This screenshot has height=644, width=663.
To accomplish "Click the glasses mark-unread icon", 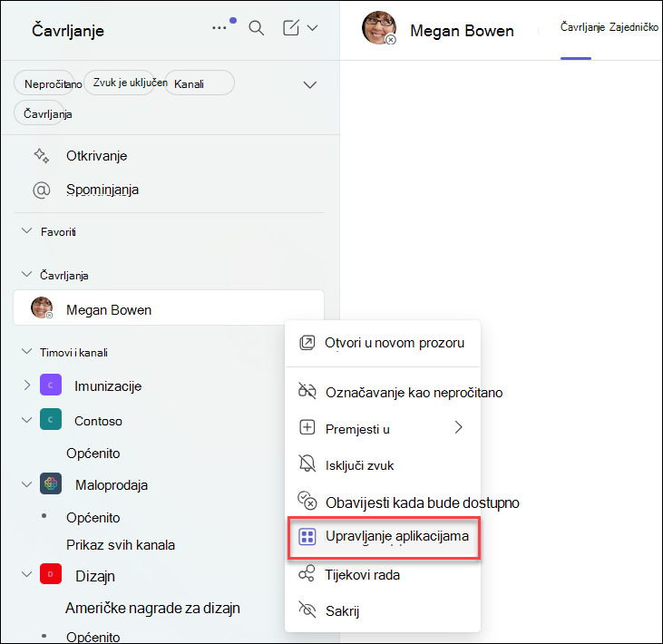I will [x=307, y=391].
